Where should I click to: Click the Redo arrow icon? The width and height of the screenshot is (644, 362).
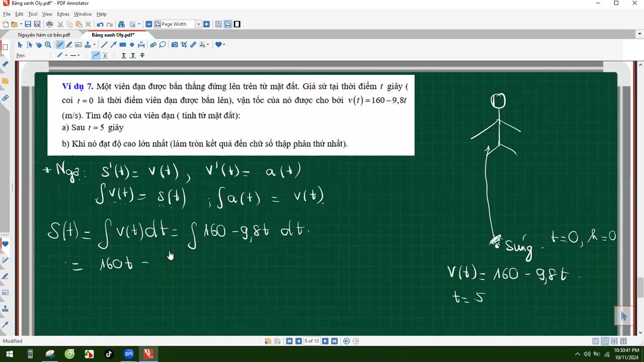[x=109, y=24]
